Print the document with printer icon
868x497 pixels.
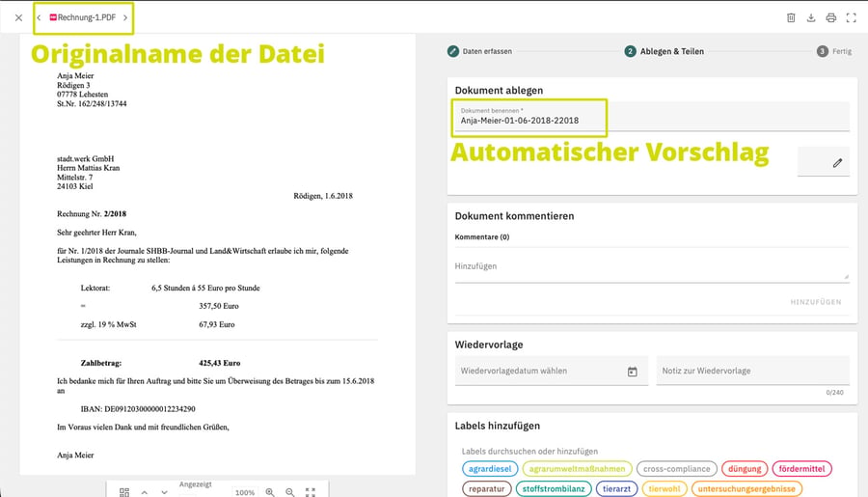point(831,17)
